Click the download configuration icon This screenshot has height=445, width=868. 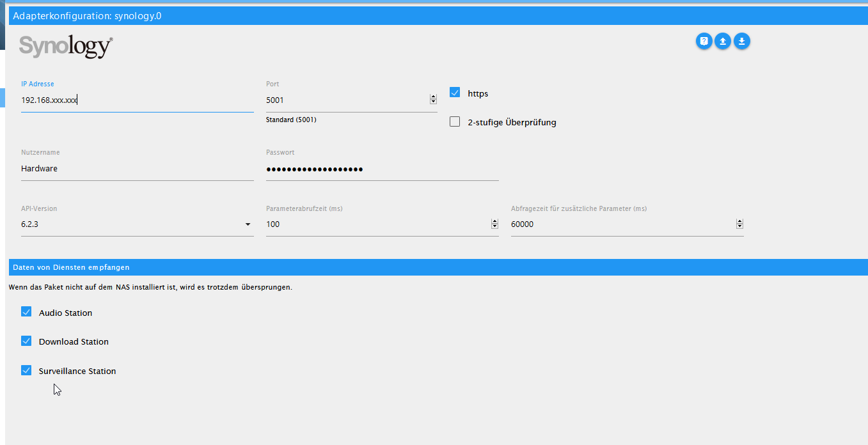741,41
